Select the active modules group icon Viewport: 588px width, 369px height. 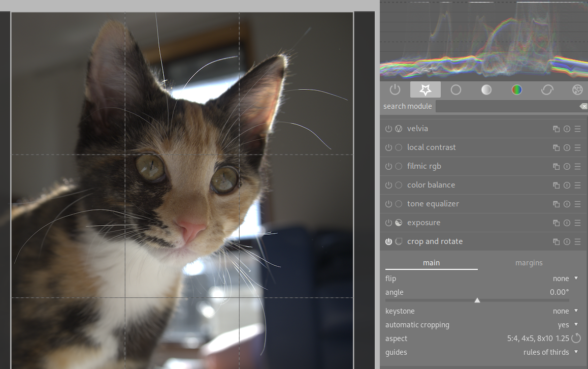pyautogui.click(x=425, y=89)
